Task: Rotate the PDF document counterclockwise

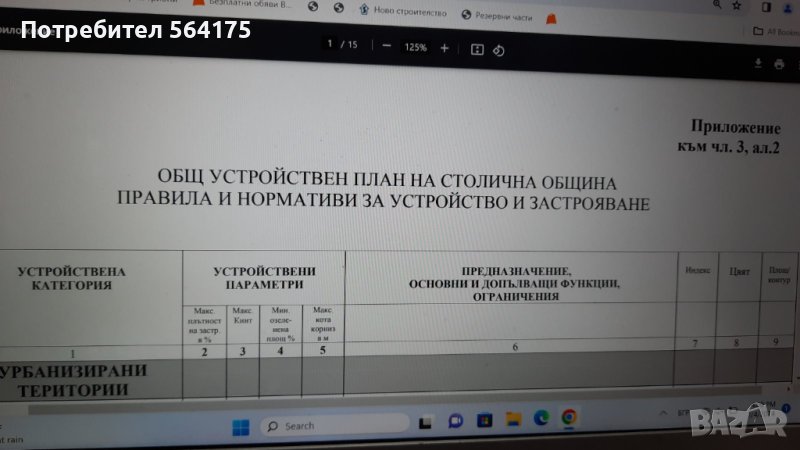Action: [x=499, y=50]
